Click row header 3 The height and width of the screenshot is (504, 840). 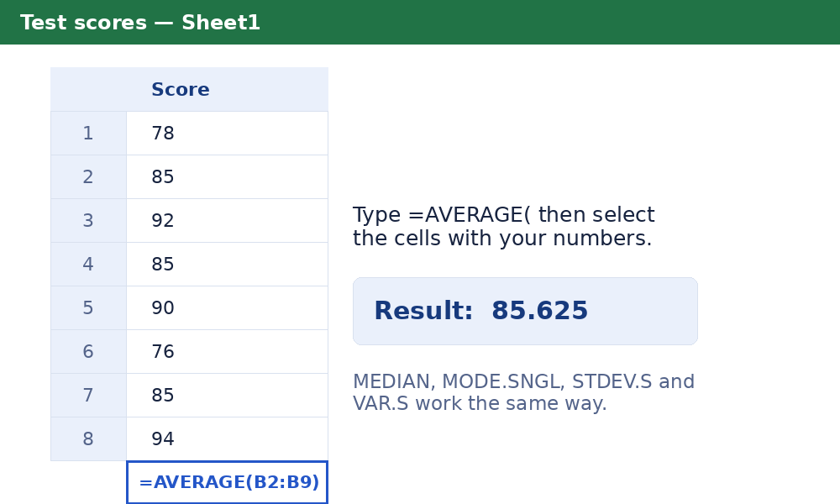coord(88,221)
